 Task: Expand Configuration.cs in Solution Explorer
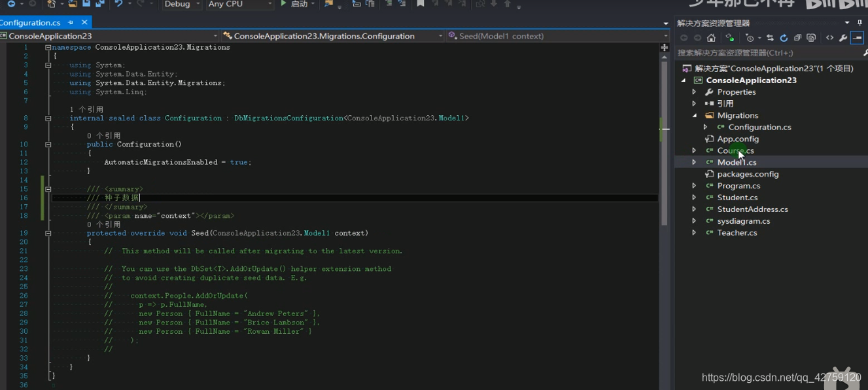(x=705, y=128)
